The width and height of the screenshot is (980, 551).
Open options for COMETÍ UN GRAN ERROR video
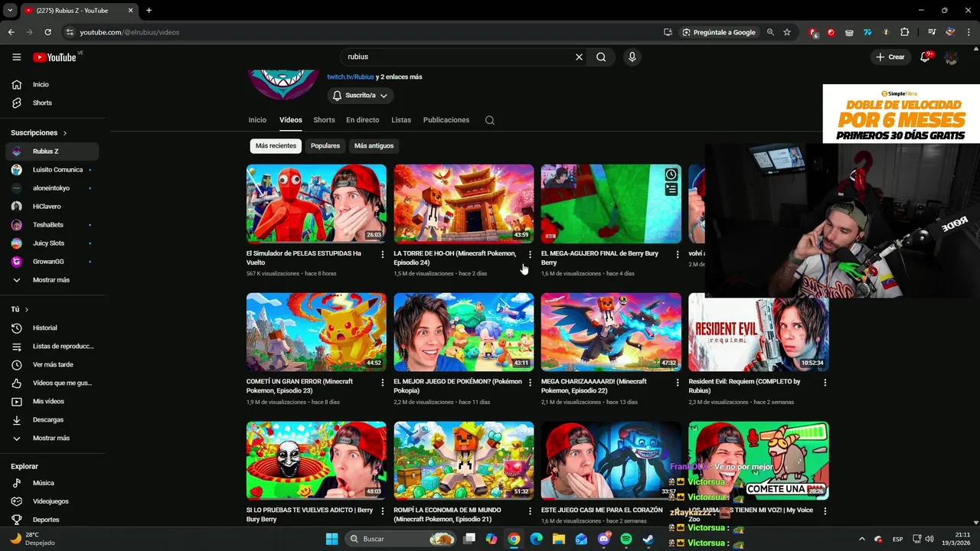tap(383, 383)
